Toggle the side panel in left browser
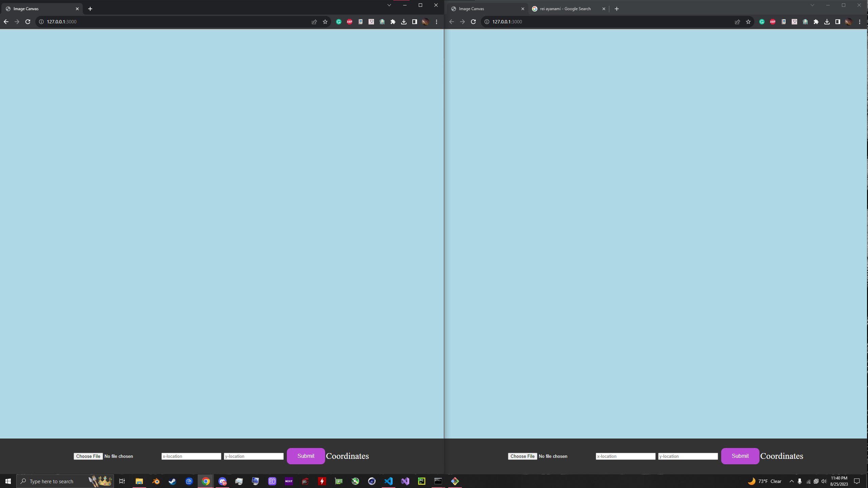Viewport: 868px width, 488px height. click(x=414, y=22)
